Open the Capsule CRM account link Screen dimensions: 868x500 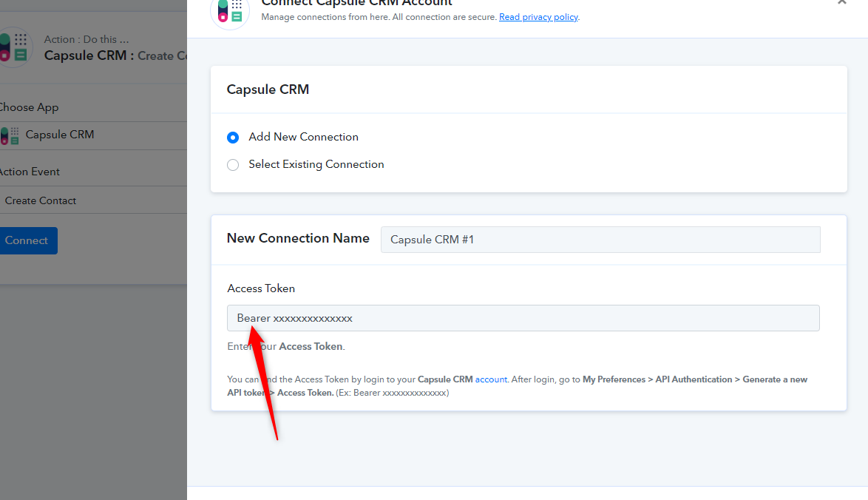coord(491,379)
